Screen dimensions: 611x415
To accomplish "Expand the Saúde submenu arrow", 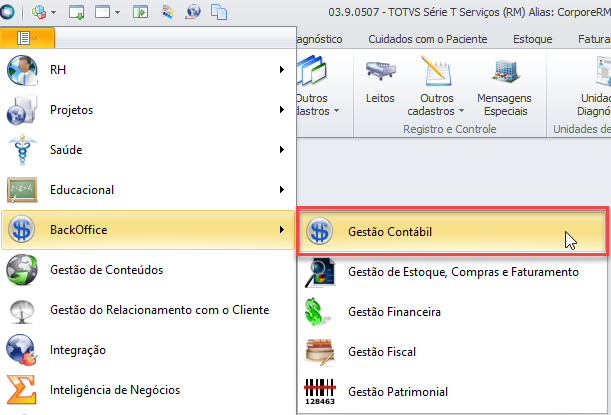I will tap(282, 150).
